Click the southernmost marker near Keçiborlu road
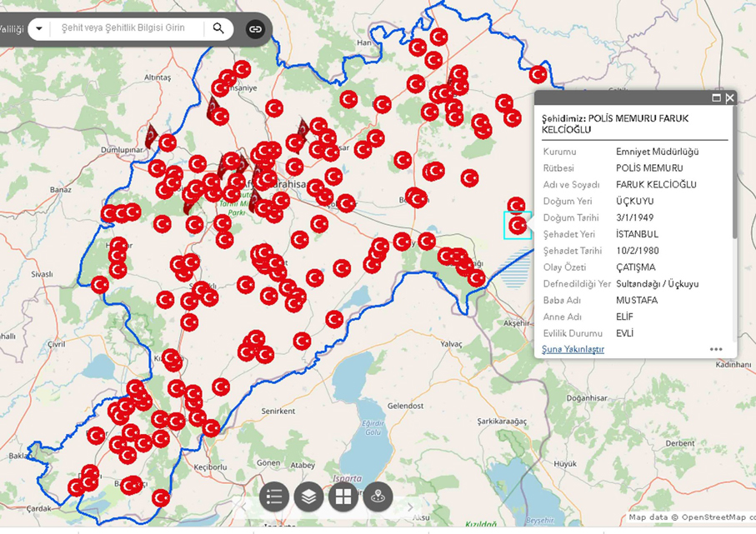This screenshot has height=534, width=756. 161,498
